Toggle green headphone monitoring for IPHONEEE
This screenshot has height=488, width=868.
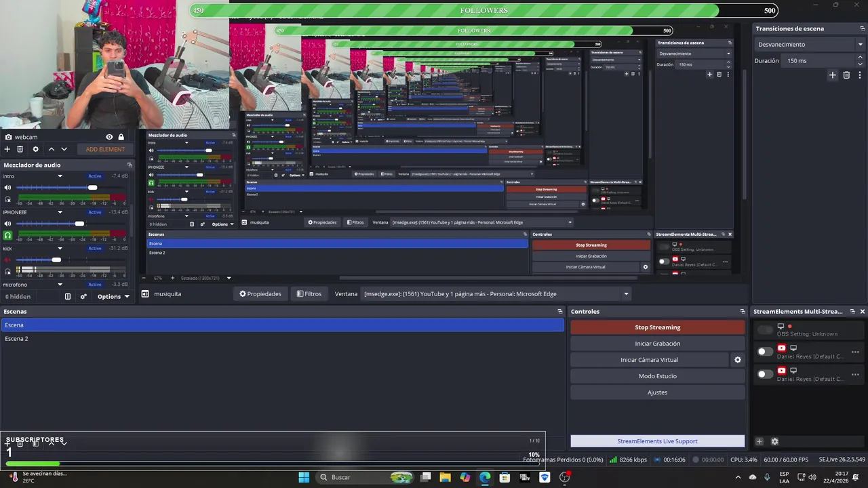tap(7, 235)
